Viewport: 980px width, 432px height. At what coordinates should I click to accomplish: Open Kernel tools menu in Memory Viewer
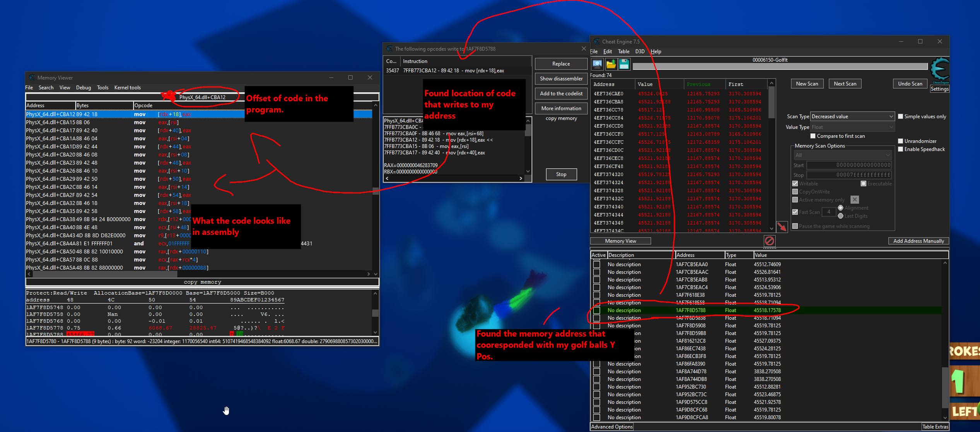coord(127,88)
